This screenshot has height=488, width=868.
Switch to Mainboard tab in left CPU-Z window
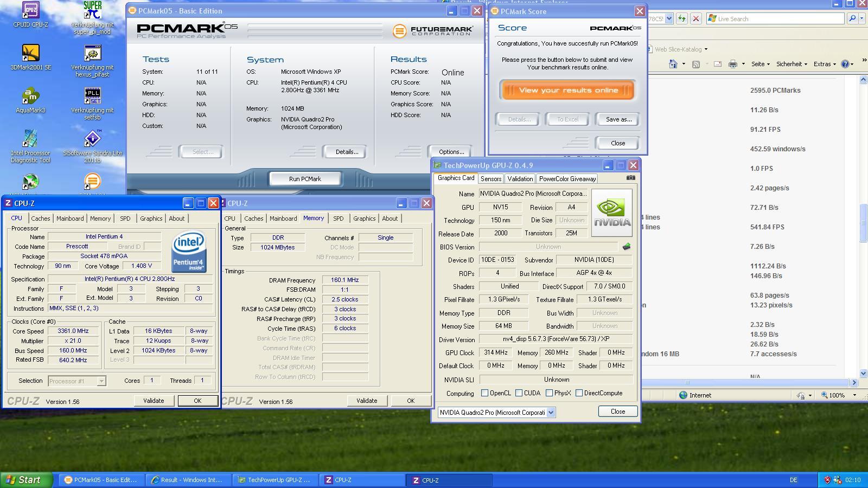click(70, 219)
